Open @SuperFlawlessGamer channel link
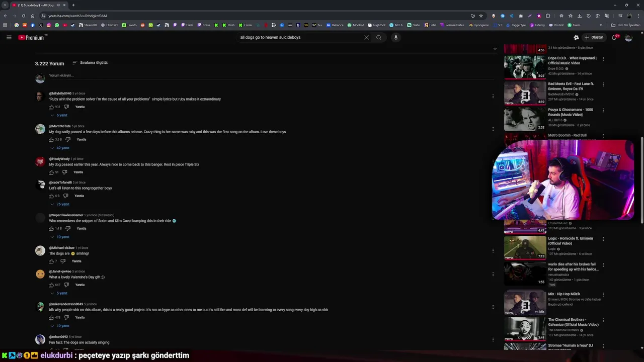The height and width of the screenshot is (362, 644). [66, 215]
